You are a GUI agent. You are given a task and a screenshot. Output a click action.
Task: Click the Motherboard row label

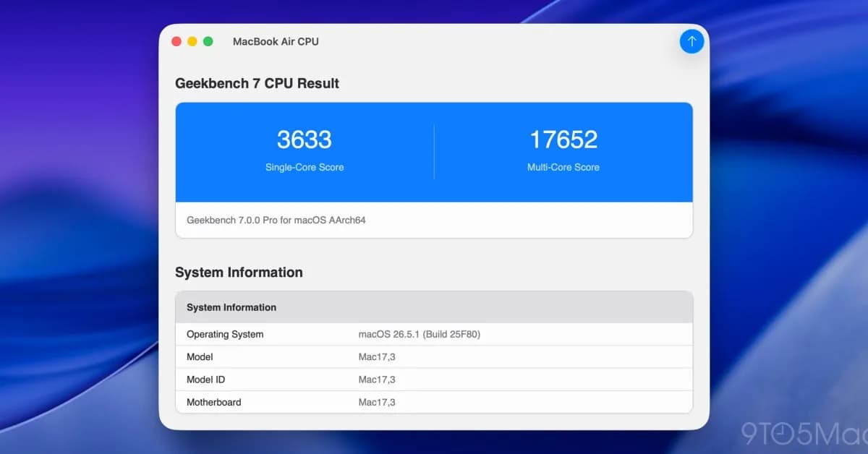(x=214, y=402)
